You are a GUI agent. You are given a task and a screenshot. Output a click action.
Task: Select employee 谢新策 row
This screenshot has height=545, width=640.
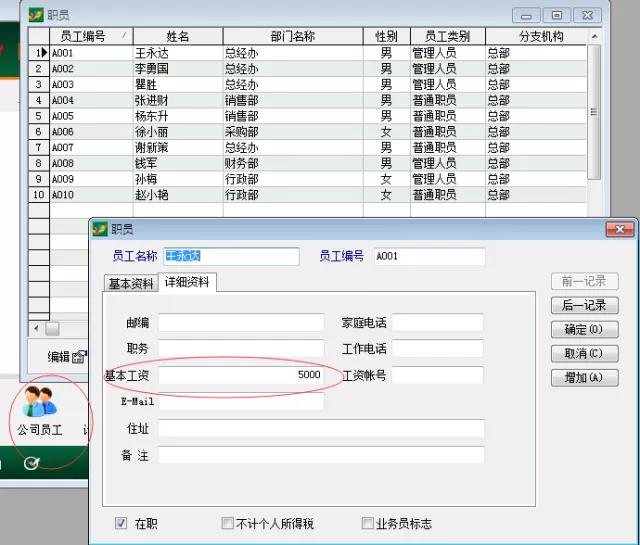[x=308, y=147]
